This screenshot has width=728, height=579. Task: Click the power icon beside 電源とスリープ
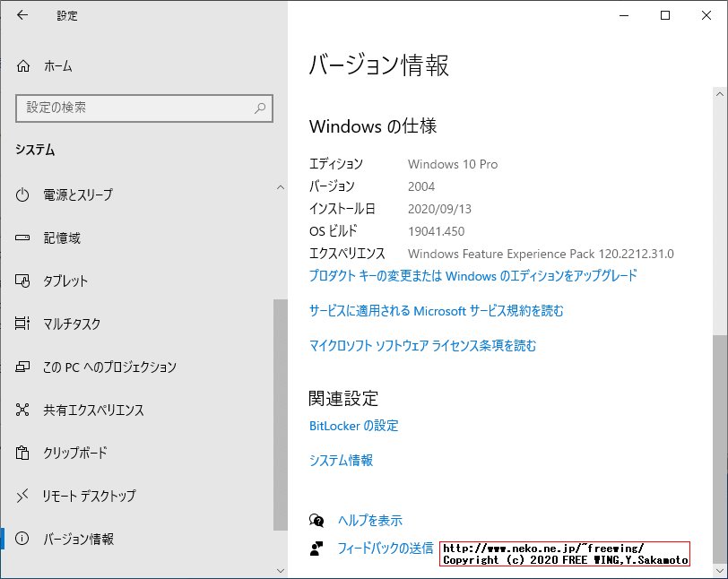[x=22, y=194]
